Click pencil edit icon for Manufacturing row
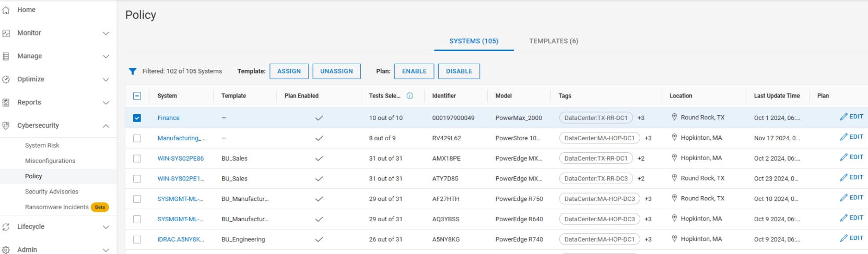 (843, 137)
